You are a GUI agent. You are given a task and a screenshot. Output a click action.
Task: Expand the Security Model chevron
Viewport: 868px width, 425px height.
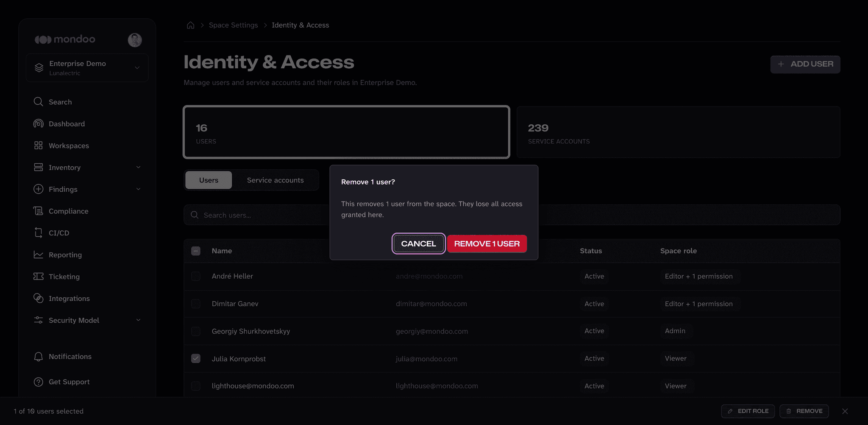tap(138, 320)
